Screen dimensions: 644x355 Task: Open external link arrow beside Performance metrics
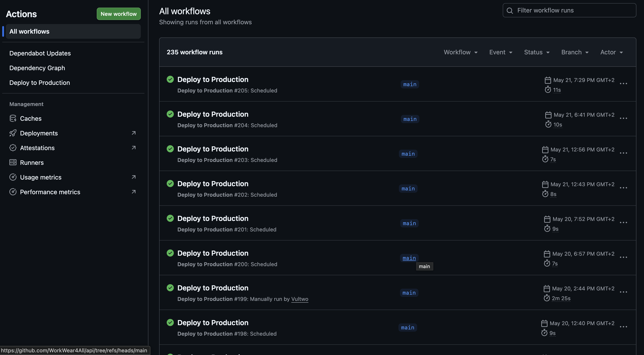[x=134, y=192]
